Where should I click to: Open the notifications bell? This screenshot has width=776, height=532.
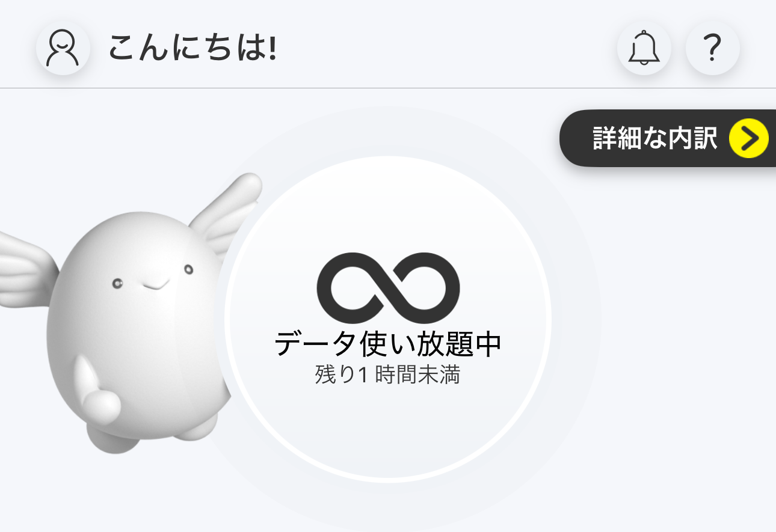(644, 48)
